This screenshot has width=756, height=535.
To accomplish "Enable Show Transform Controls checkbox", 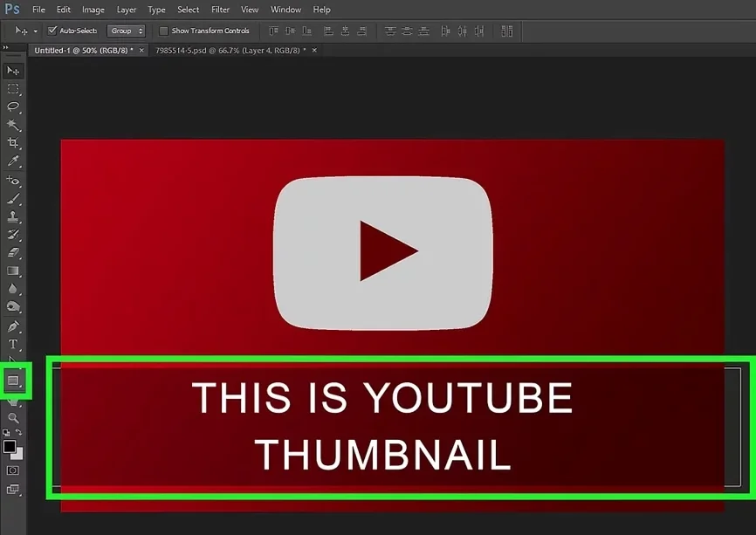I will point(163,31).
